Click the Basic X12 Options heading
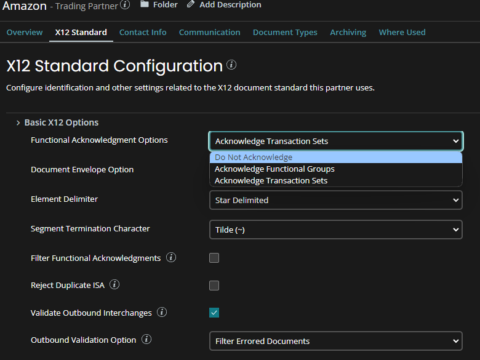Image resolution: width=480 pixels, height=360 pixels. point(61,123)
